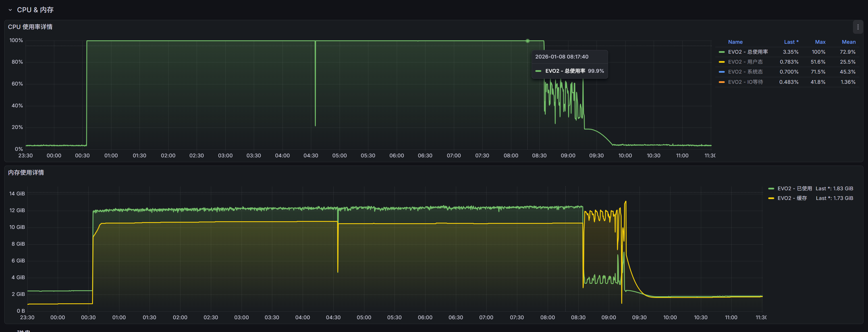Click the orange EVO2 IO等待 series color icon
Viewport: 868px width, 332px height.
721,82
